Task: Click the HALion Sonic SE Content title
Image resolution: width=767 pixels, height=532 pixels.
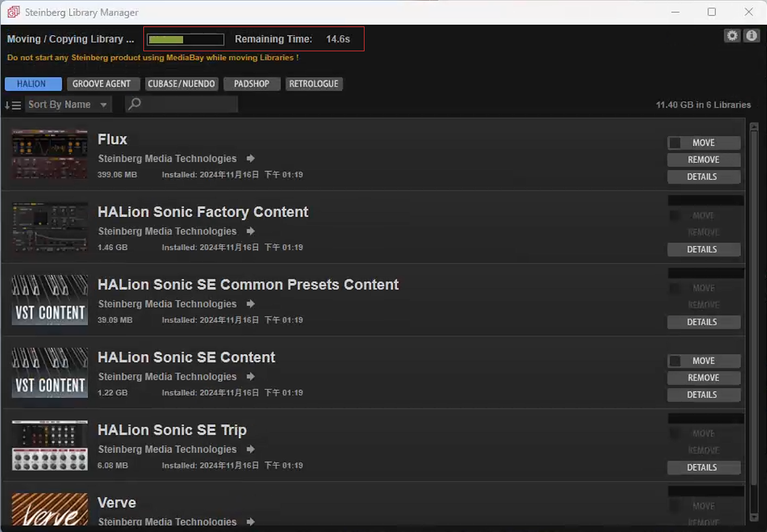Action: 187,357
